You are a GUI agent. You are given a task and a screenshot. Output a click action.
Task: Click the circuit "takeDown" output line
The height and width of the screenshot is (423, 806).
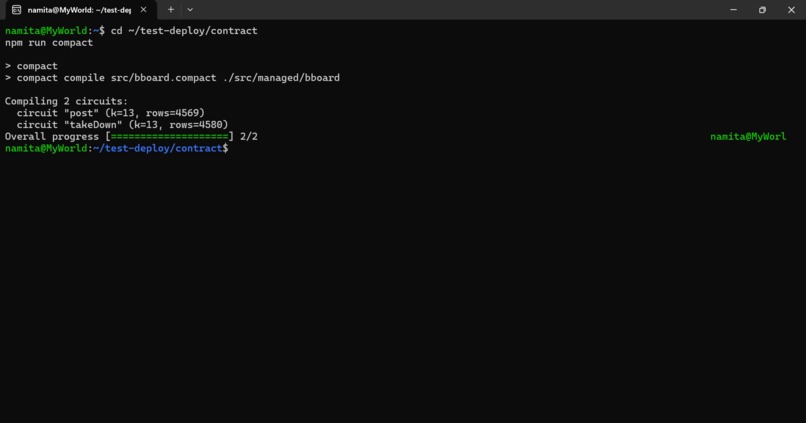(x=122, y=125)
